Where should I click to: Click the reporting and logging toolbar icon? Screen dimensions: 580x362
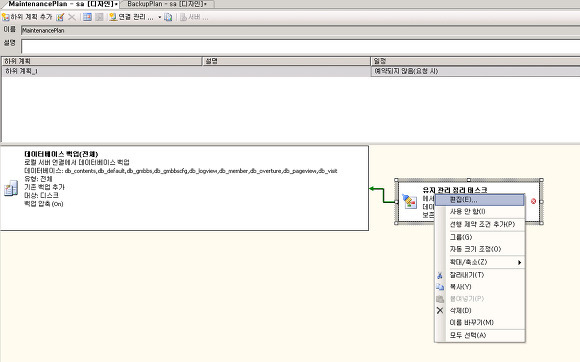[x=168, y=17]
